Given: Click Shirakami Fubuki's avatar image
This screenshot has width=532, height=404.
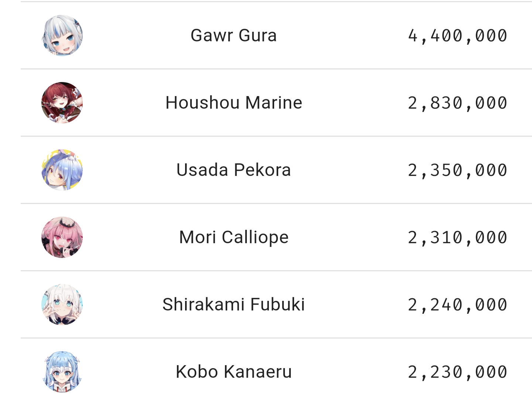Looking at the screenshot, I should pos(62,305).
